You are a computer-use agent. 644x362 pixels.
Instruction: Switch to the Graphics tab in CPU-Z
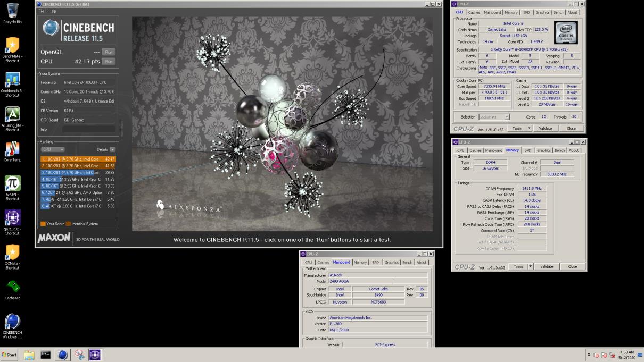(542, 12)
